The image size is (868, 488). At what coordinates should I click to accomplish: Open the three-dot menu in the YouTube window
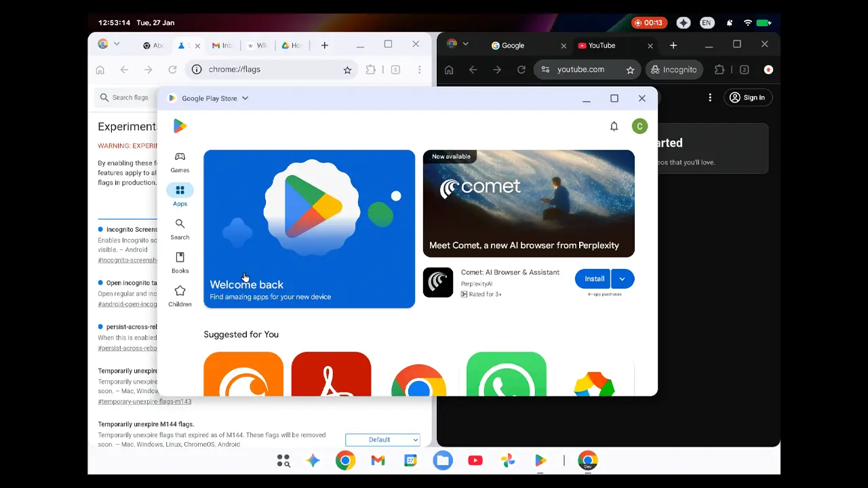(x=710, y=98)
